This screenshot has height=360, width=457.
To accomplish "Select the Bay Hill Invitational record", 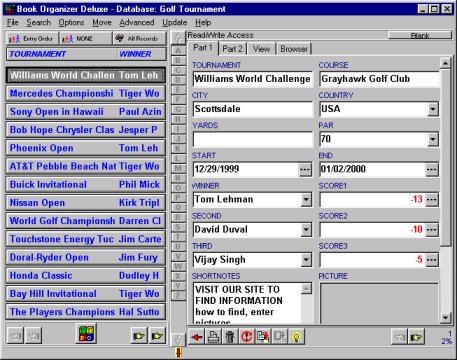I will [x=86, y=294].
